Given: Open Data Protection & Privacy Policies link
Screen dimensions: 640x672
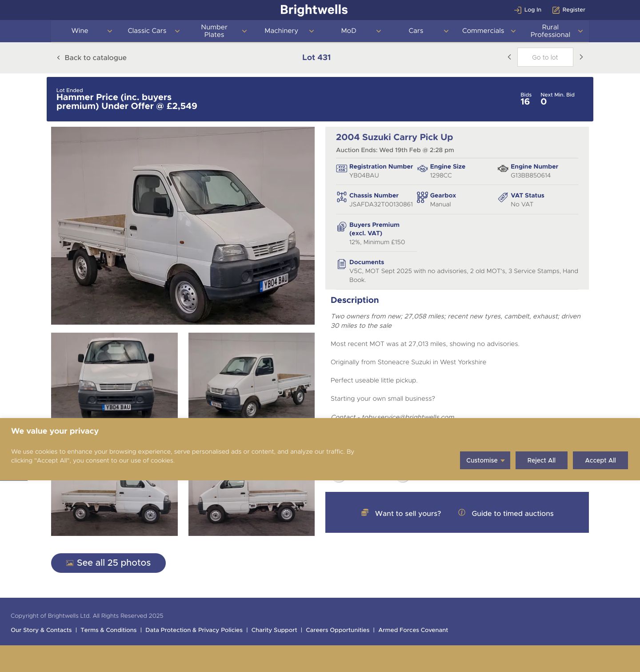Looking at the screenshot, I should tap(194, 630).
